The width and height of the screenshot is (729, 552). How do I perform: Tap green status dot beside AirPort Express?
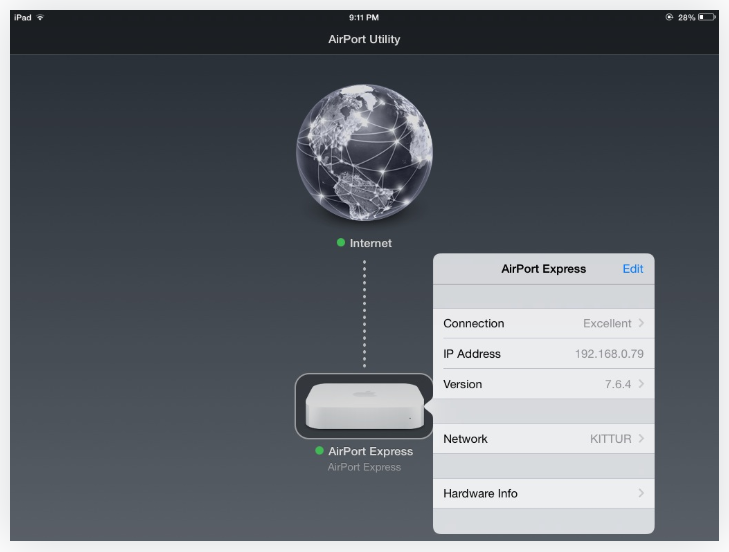pyautogui.click(x=319, y=450)
